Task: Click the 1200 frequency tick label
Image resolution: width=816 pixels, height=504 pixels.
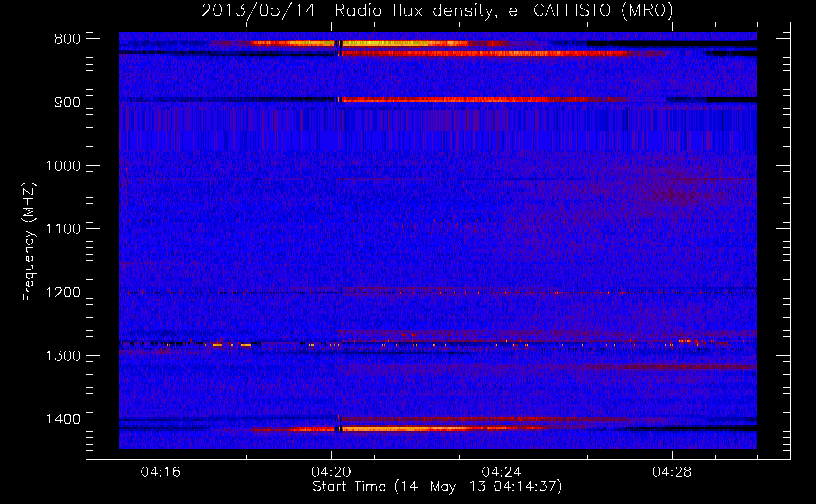Action: 63,293
